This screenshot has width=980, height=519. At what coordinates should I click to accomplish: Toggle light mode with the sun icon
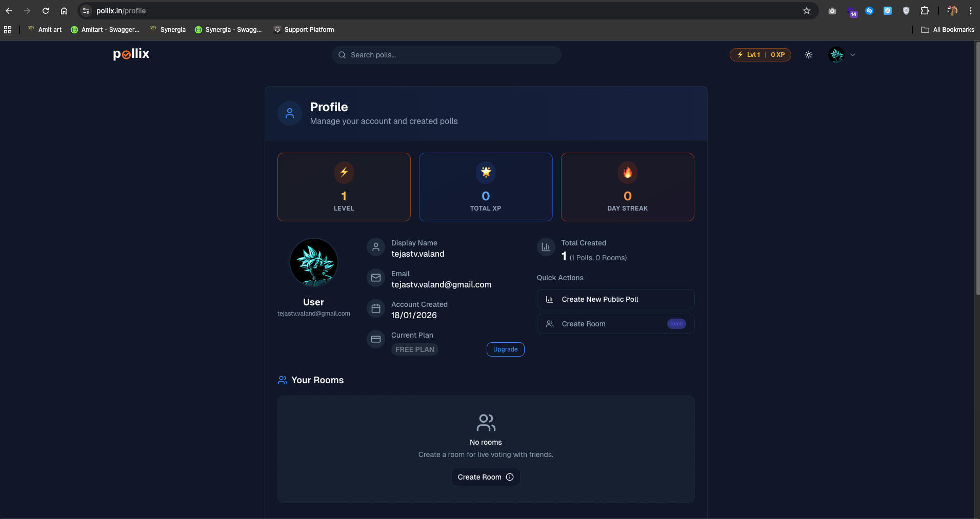tap(809, 54)
